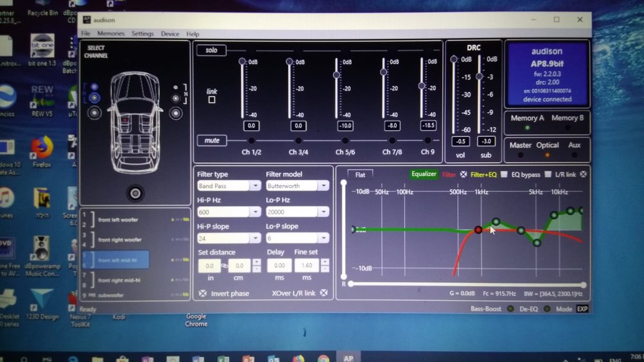Open REW V5 desktop shortcut
Screen dimensions: 644x362
42,101
